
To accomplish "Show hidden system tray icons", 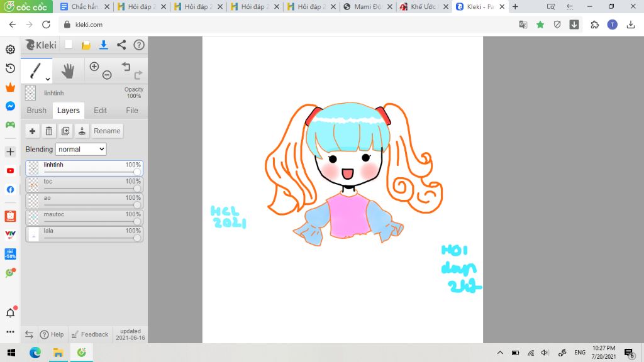I will tap(500, 353).
